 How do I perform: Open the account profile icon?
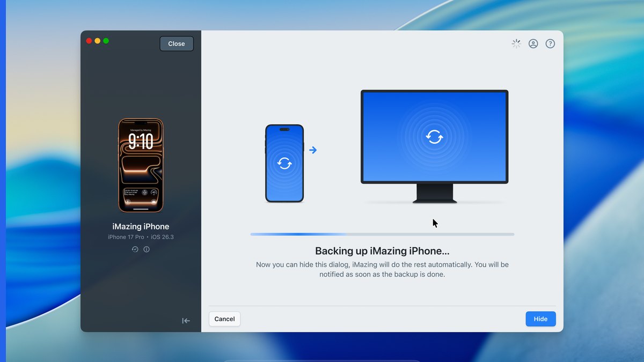pyautogui.click(x=533, y=44)
